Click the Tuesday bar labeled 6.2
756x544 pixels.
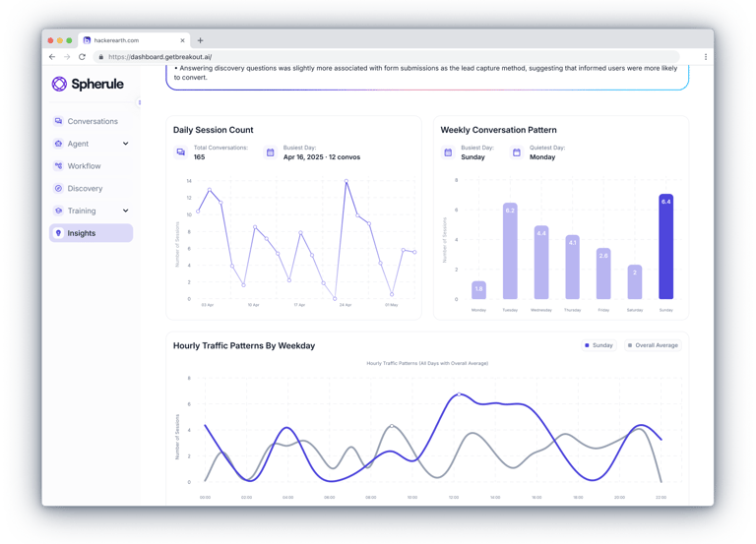coord(510,251)
